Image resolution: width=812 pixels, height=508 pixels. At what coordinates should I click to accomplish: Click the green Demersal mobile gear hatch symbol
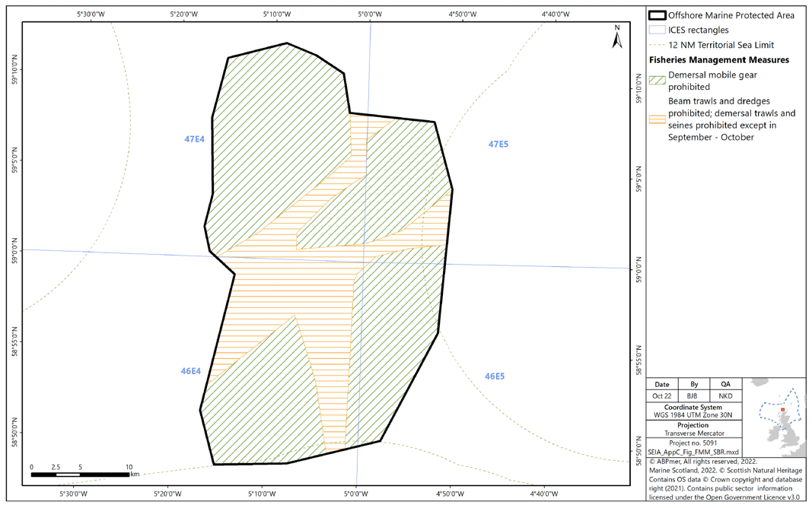658,80
